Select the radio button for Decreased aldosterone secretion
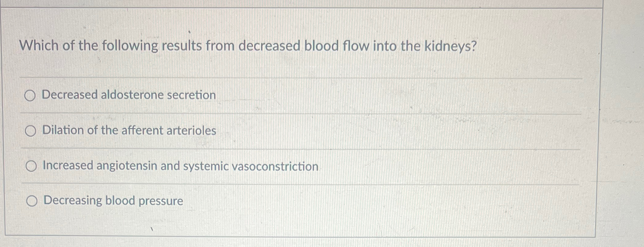 pos(30,96)
